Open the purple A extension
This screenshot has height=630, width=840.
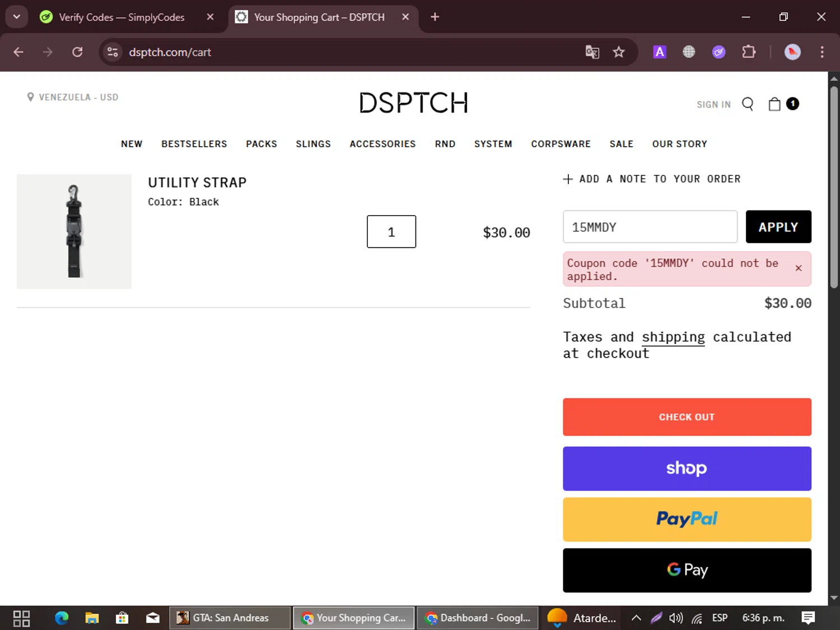tap(660, 52)
